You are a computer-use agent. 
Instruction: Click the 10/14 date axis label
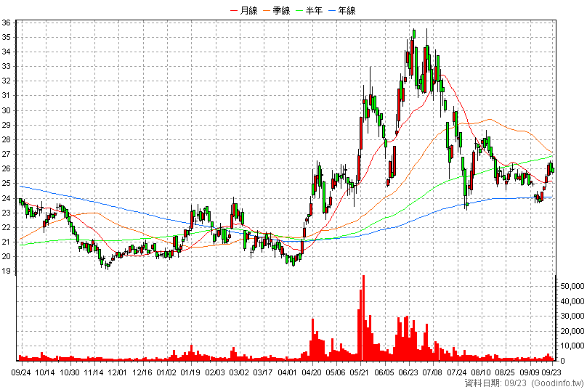coord(45,372)
